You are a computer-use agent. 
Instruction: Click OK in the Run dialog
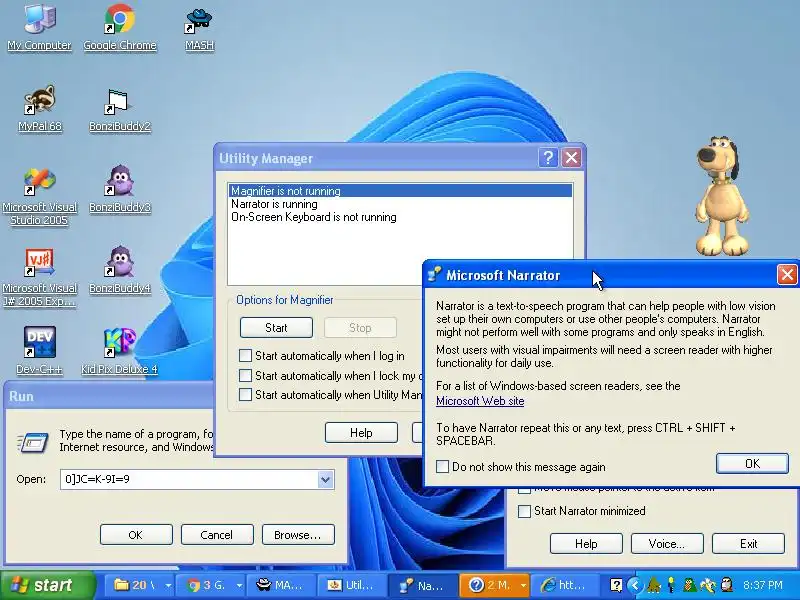point(136,535)
